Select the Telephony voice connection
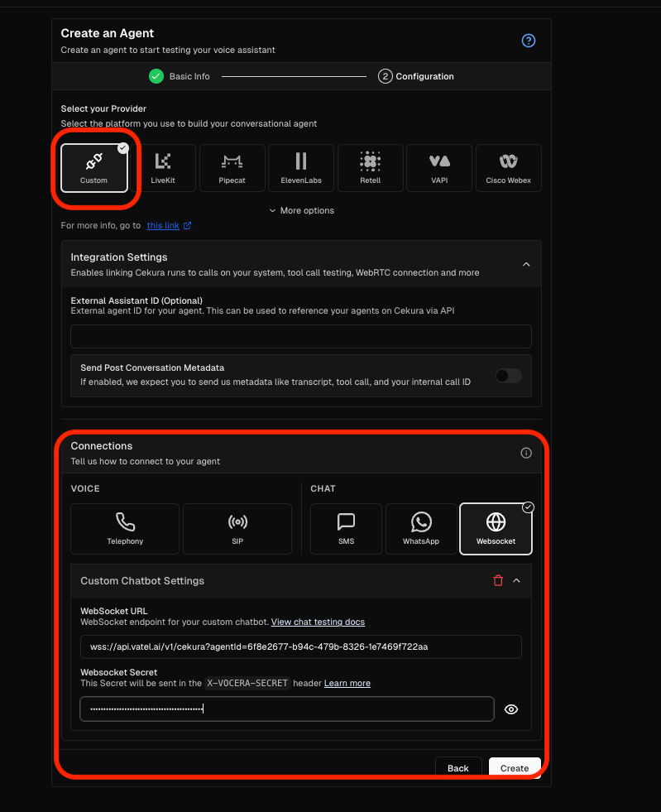 (x=125, y=529)
